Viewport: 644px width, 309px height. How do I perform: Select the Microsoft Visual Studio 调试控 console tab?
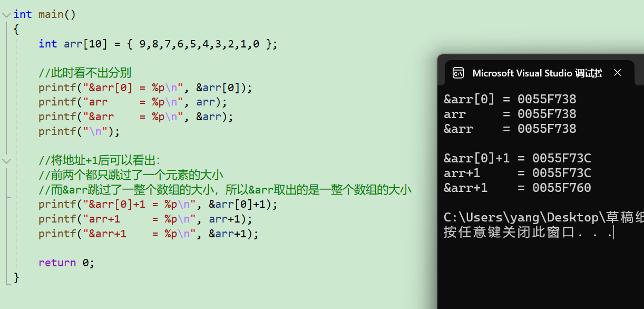(537, 73)
